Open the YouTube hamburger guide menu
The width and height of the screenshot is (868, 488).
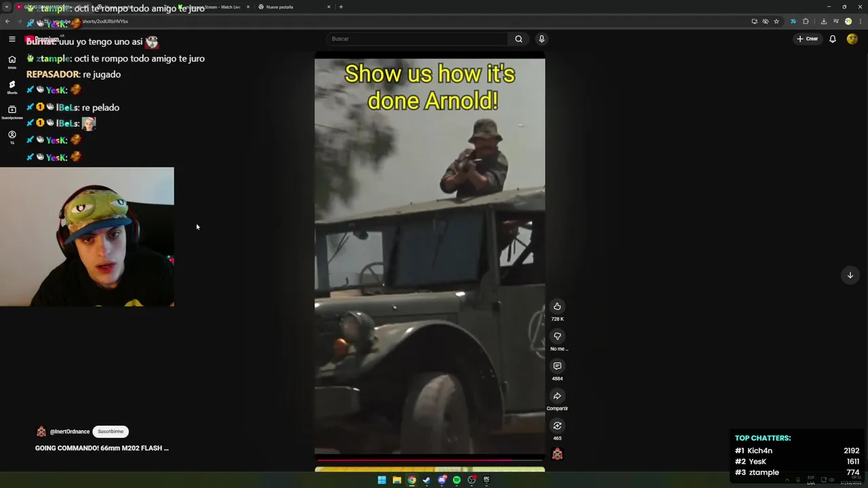pos(12,39)
